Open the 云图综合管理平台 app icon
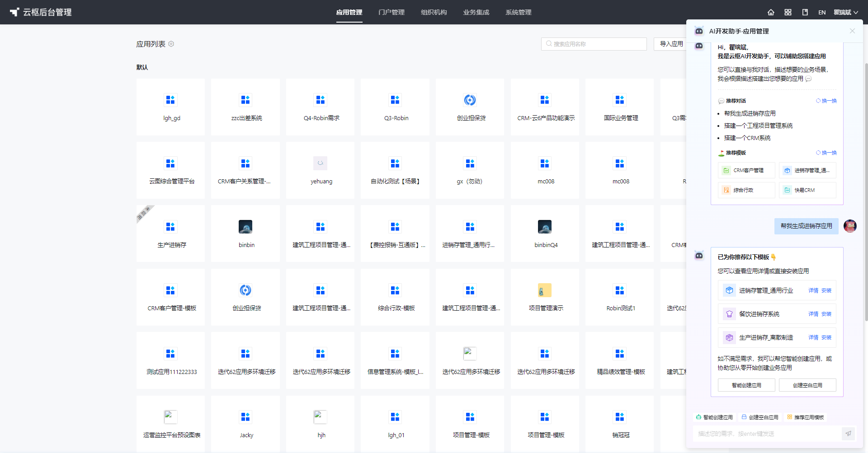The height and width of the screenshot is (453, 868). tap(170, 163)
